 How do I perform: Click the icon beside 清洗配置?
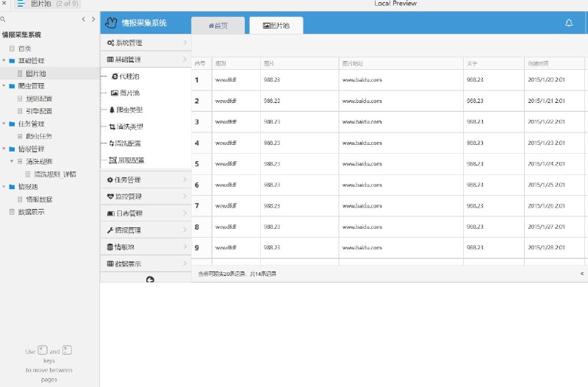click(x=112, y=143)
